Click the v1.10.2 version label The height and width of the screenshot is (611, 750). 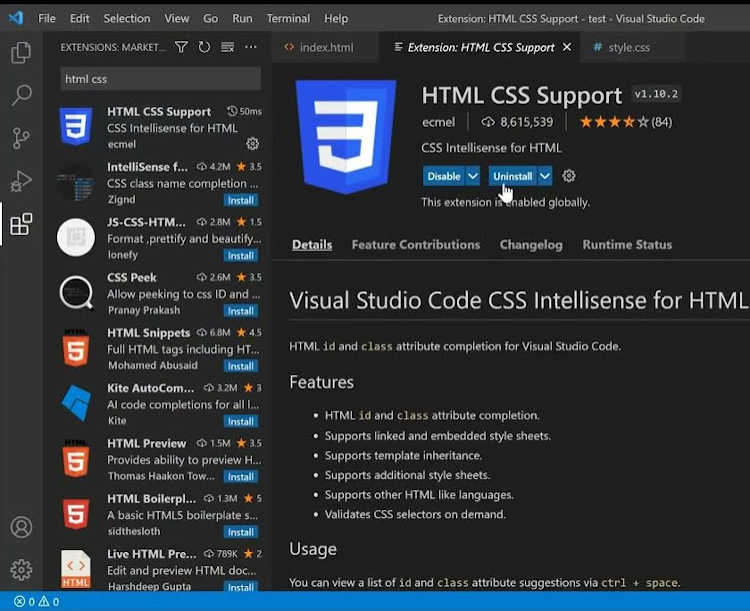coord(656,94)
